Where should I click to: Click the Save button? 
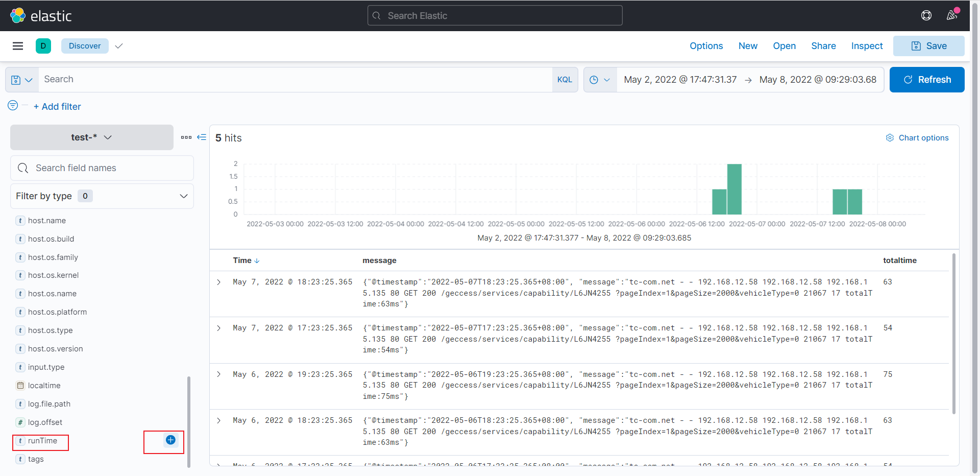tap(928, 46)
